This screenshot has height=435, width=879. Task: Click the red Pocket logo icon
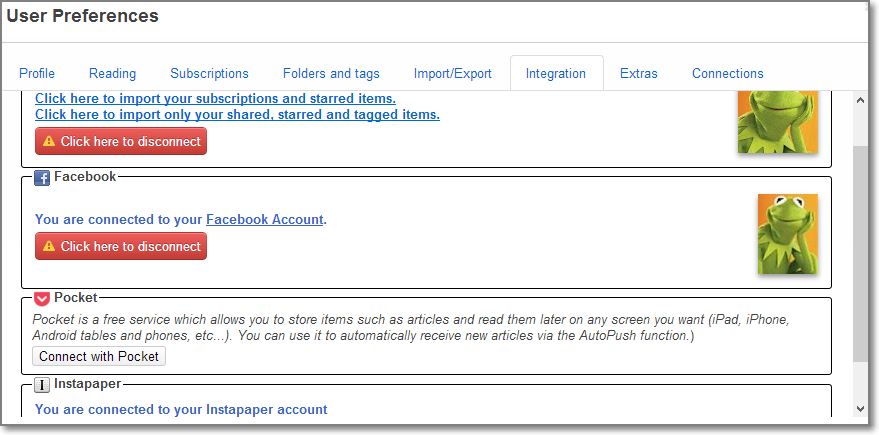(42, 299)
